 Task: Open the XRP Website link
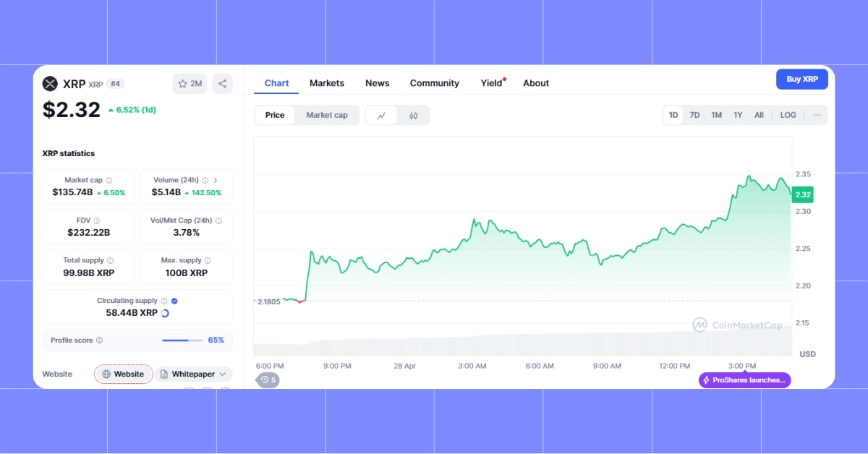tap(123, 374)
